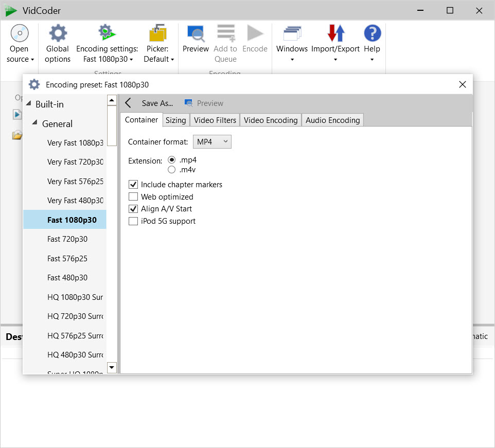This screenshot has width=495, height=448.
Task: Click the Encode label in ribbon
Action: coord(255,49)
